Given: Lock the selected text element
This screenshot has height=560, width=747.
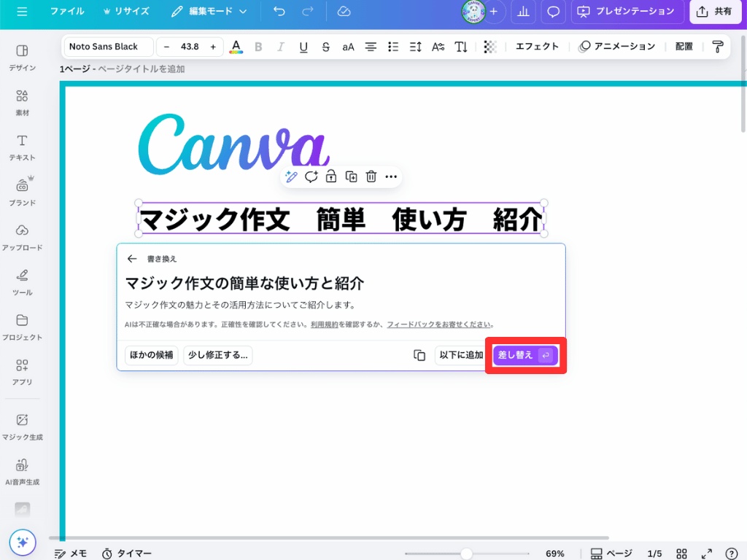Looking at the screenshot, I should click(x=331, y=177).
